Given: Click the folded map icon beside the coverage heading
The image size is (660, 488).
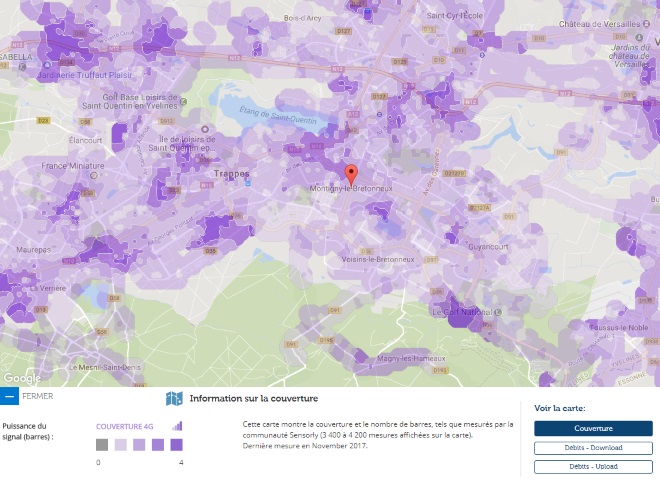Looking at the screenshot, I should pos(174,398).
